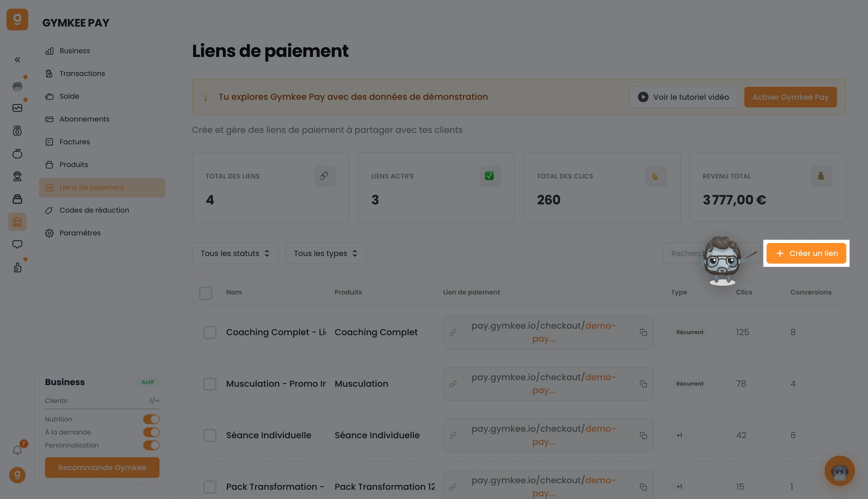Screen dimensions: 868x499
Task: Click the chain icon in Total des liens card
Action: click(x=324, y=176)
